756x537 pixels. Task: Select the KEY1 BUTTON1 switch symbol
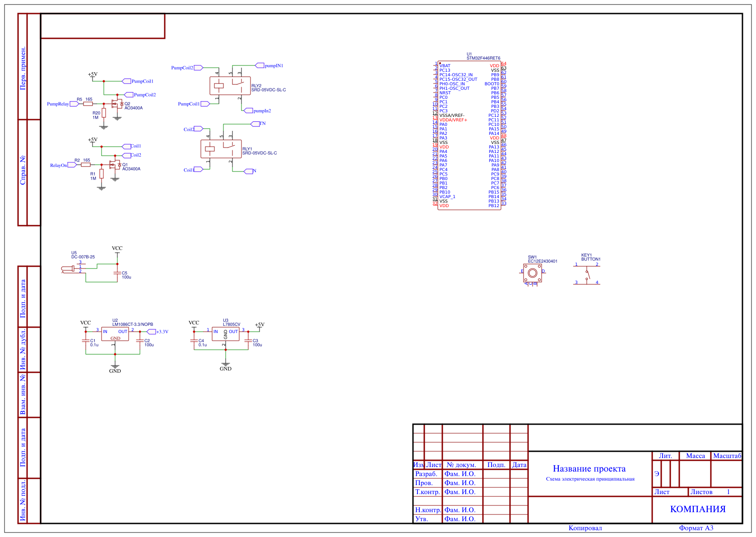pos(587,273)
